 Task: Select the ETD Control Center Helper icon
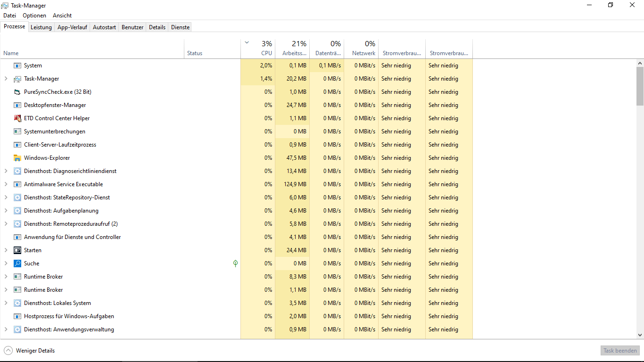pyautogui.click(x=17, y=118)
